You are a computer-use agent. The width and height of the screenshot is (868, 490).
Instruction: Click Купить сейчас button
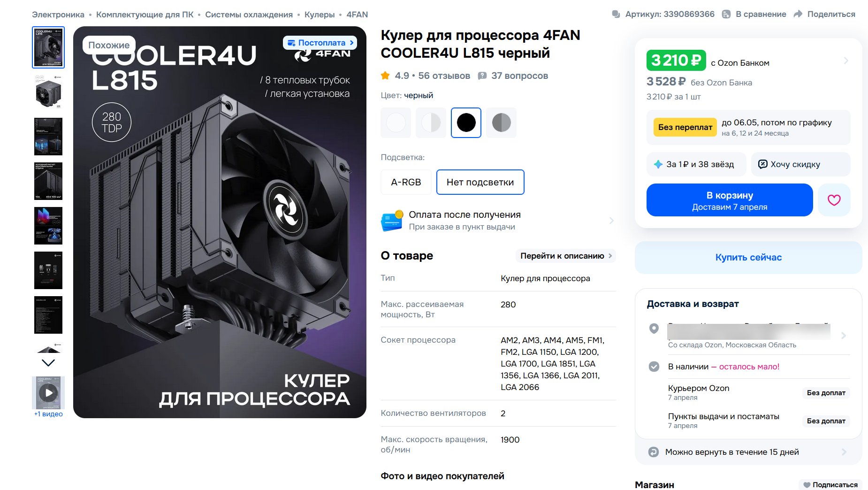click(748, 257)
